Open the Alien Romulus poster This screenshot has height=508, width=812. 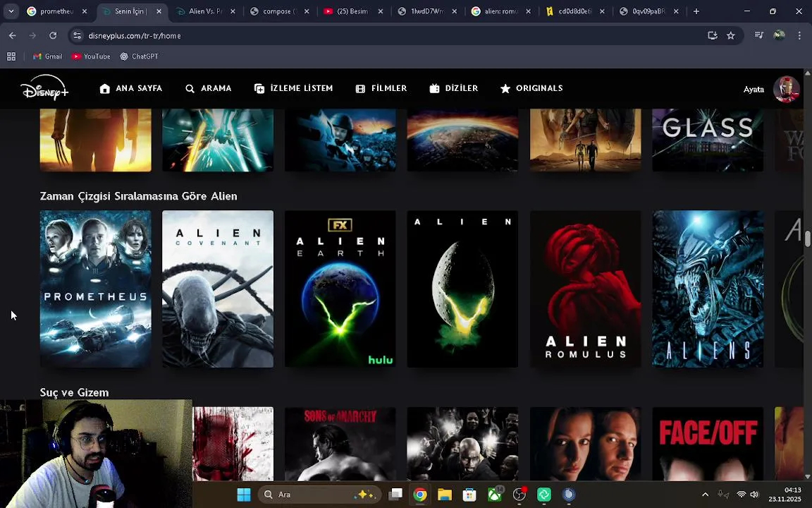[x=585, y=289]
